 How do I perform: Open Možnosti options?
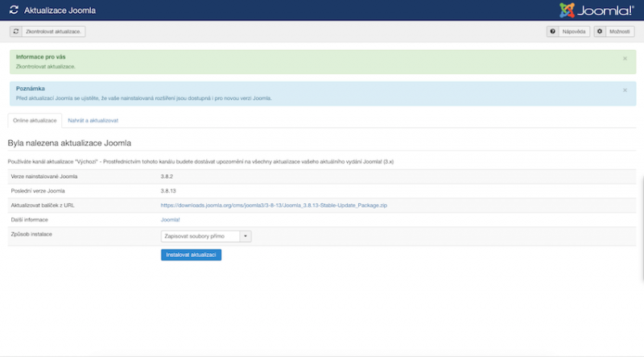(614, 31)
